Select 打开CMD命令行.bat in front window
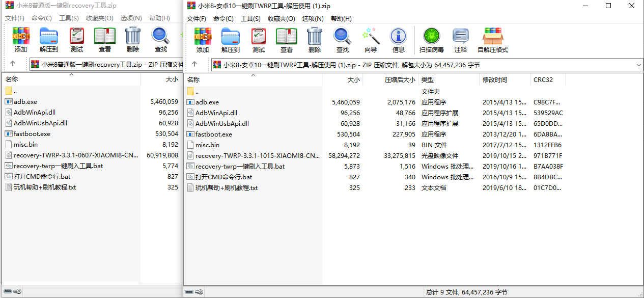Image resolution: width=644 pixels, height=298 pixels. tap(224, 177)
